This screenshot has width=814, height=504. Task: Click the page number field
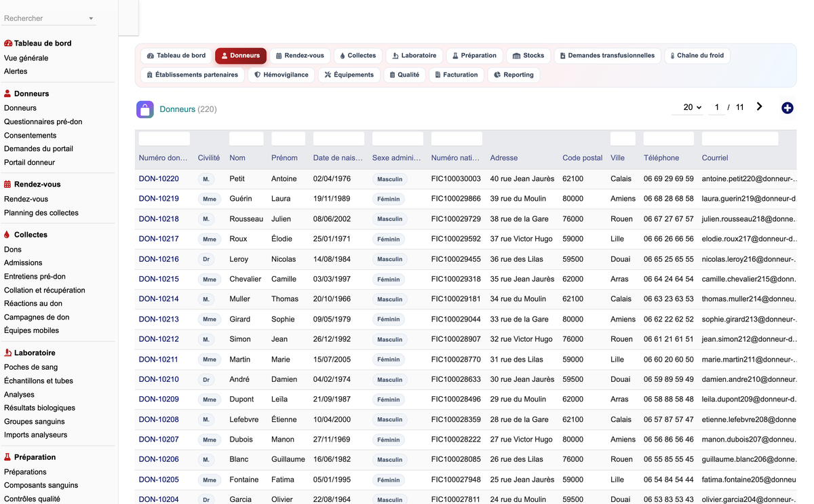click(x=716, y=107)
